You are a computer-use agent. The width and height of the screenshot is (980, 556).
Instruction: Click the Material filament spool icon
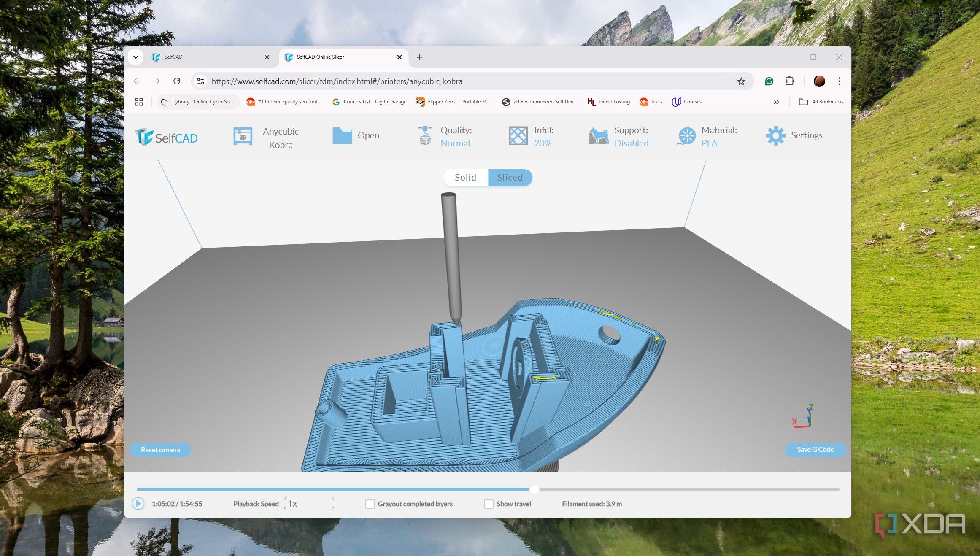point(686,136)
